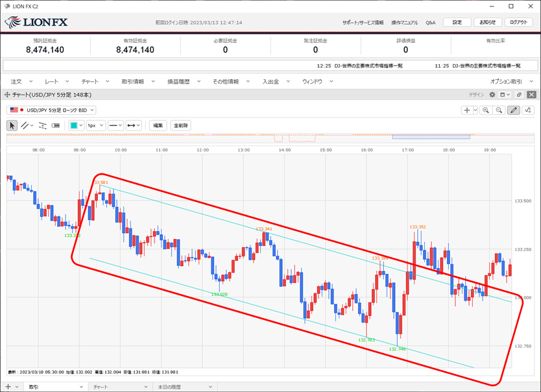Open the 取引情報 menu
This screenshot has width=541, height=392.
[x=138, y=81]
